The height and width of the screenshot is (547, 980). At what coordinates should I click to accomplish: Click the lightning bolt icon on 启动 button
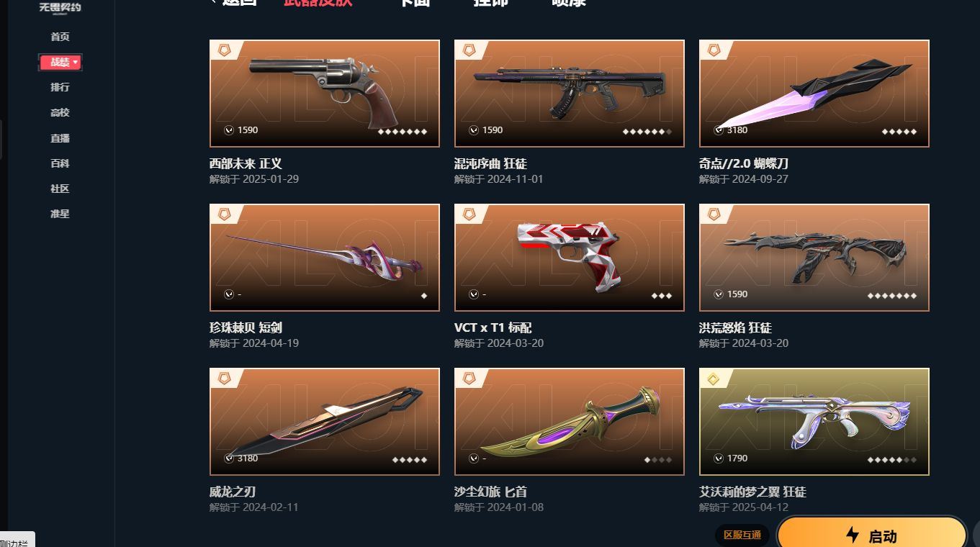[x=853, y=535]
